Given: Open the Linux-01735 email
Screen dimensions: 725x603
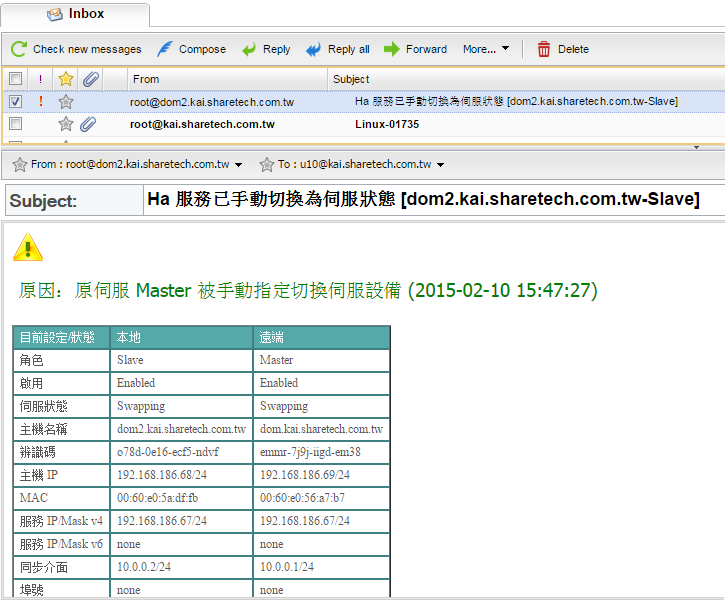Looking at the screenshot, I should pyautogui.click(x=386, y=124).
